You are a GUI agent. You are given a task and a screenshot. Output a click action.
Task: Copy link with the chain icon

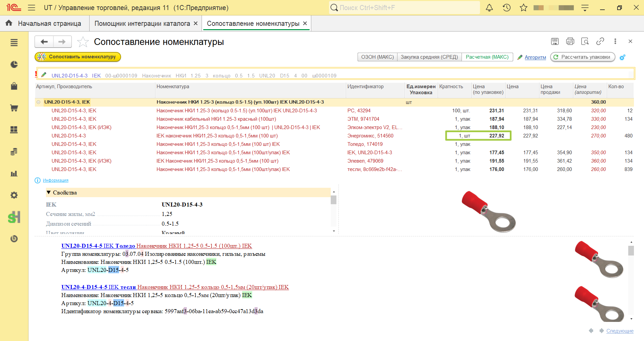tap(600, 41)
